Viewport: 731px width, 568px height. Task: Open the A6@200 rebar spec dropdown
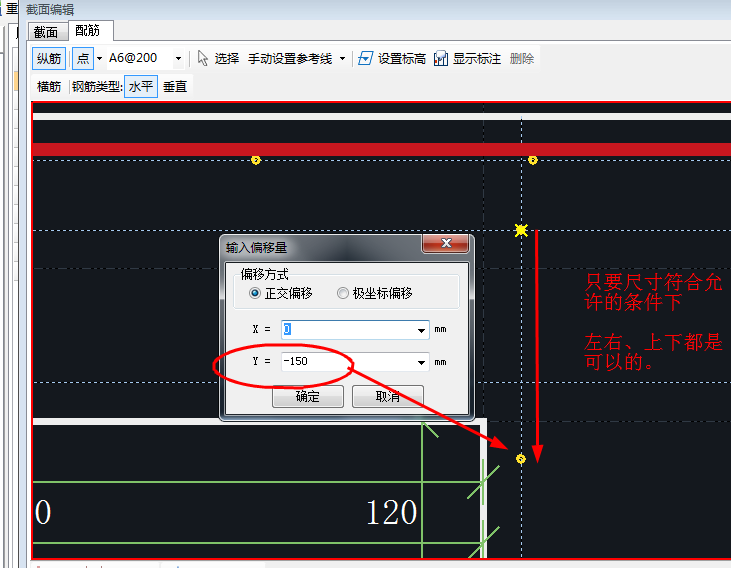tap(179, 59)
